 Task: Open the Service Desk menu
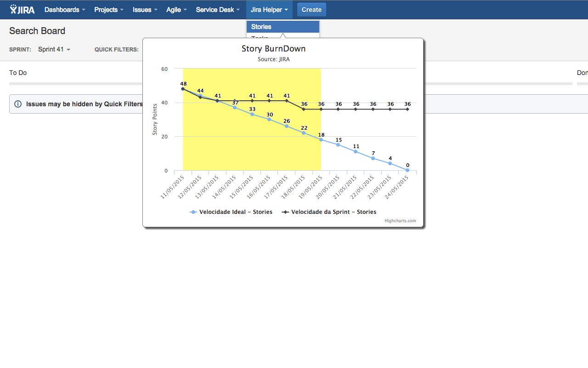tap(218, 10)
